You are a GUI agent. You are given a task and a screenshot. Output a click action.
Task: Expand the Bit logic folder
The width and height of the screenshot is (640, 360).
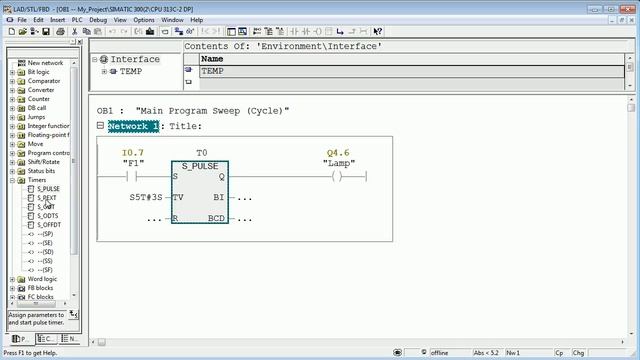tap(12, 72)
